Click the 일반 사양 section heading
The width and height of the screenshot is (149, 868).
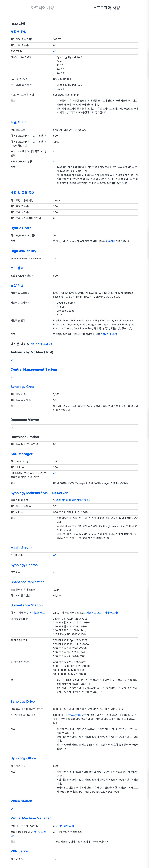(x=17, y=285)
